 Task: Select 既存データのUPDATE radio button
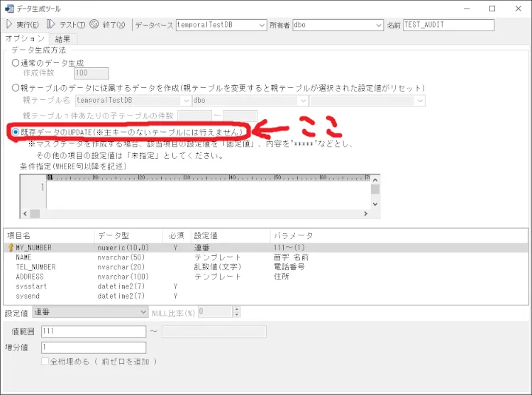(x=16, y=132)
